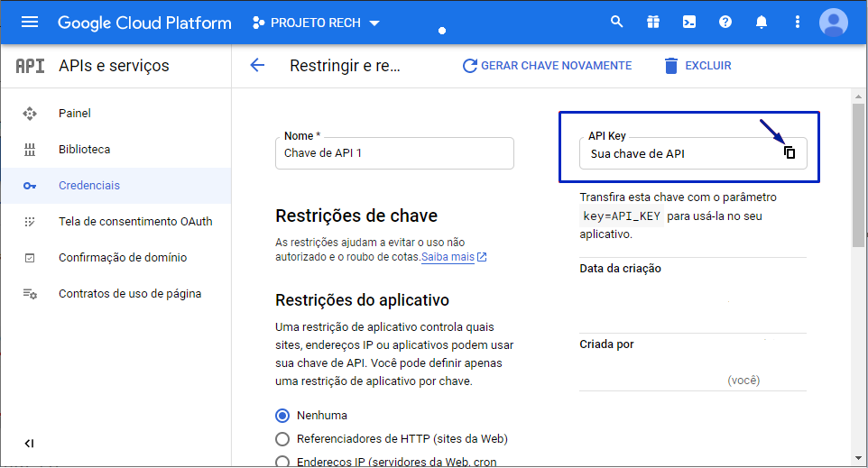
Task: Open the gift free trial icon
Action: (653, 23)
